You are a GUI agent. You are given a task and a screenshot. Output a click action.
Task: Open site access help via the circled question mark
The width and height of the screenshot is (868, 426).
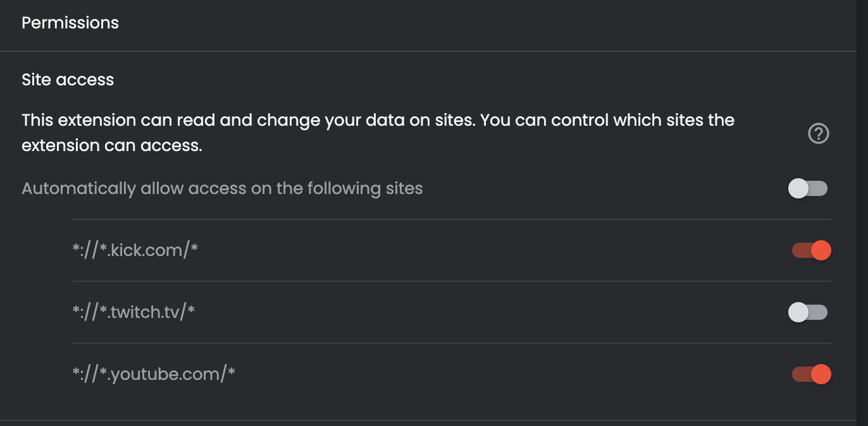(818, 133)
